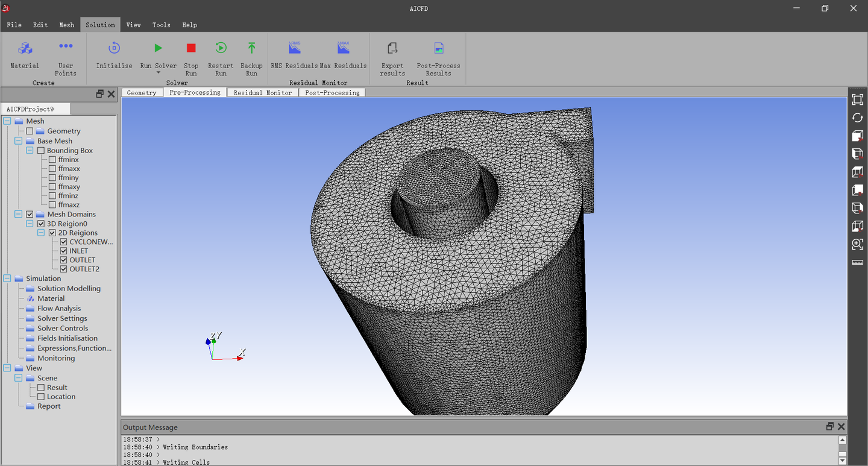Open Flow Analysis in Simulation tree
868x466 pixels.
pyautogui.click(x=58, y=308)
